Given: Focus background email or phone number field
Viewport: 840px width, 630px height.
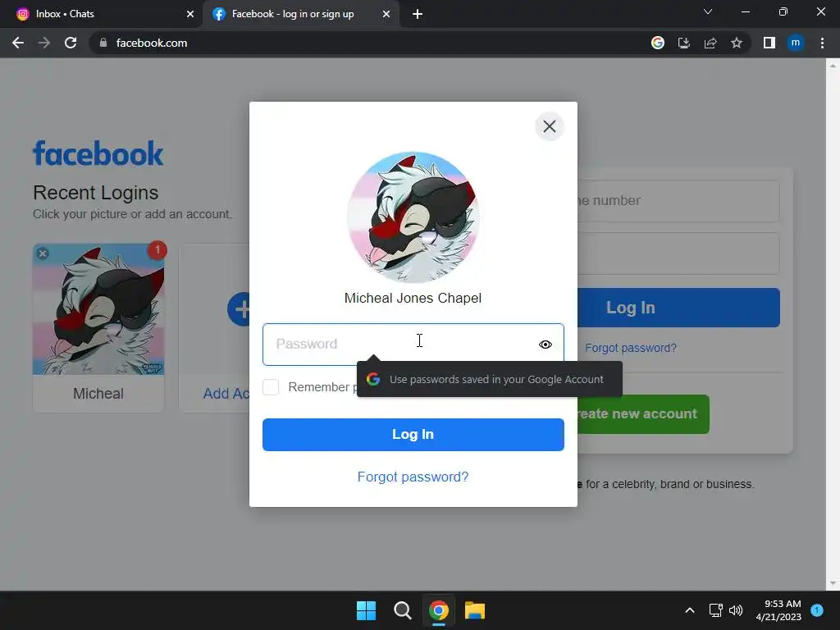Looking at the screenshot, I should [x=678, y=201].
